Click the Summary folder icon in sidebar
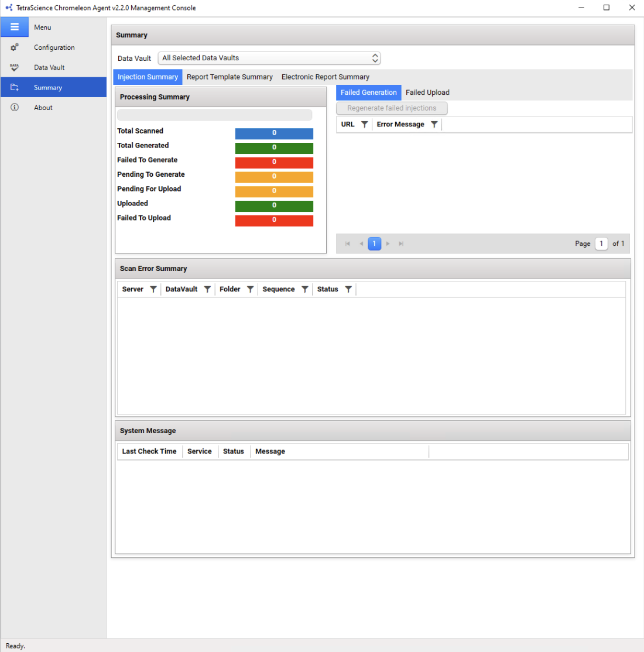 point(15,87)
